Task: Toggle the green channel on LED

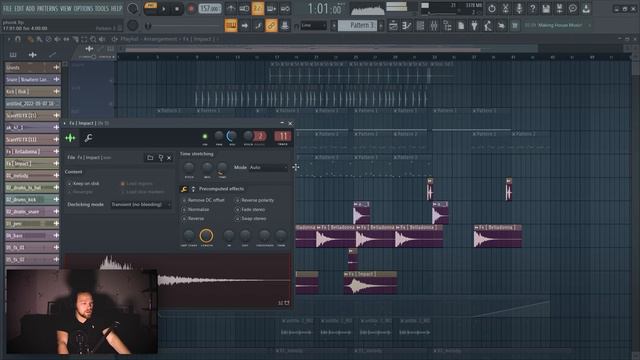Action: pos(205,136)
